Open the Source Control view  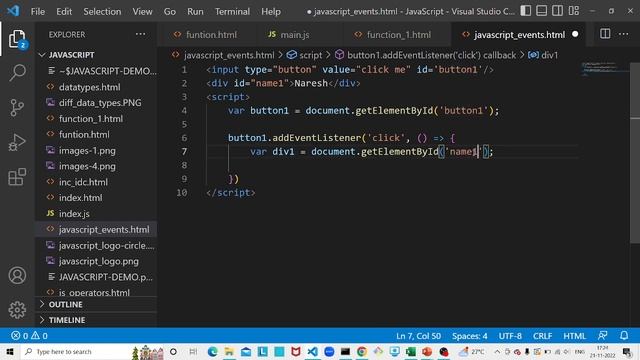17,108
